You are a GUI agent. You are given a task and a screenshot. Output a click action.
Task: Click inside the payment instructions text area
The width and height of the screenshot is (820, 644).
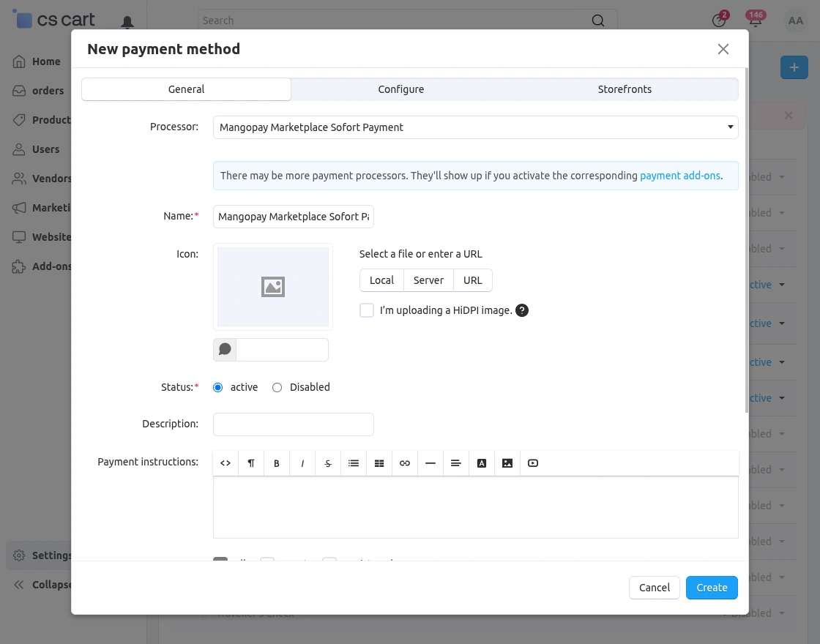[x=475, y=507]
